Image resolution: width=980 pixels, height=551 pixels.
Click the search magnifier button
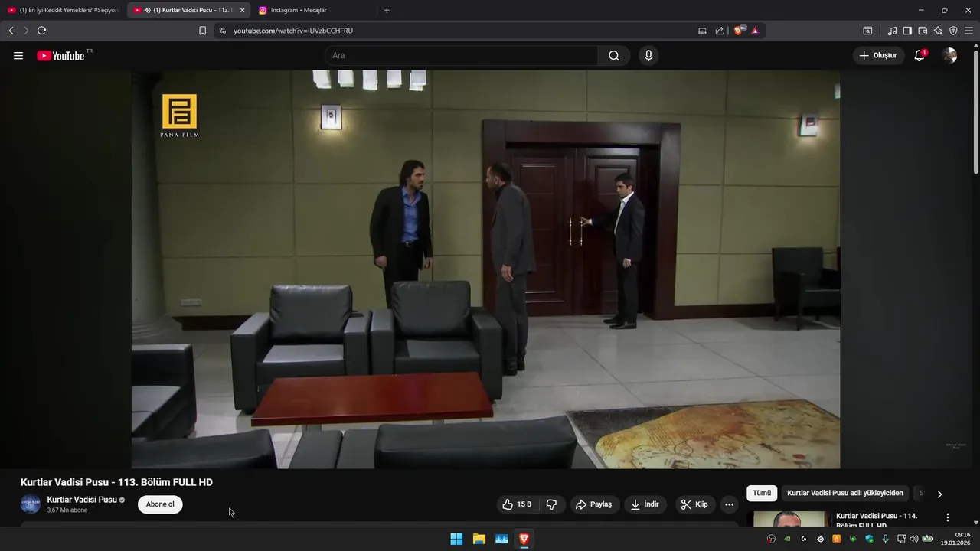click(x=614, y=56)
